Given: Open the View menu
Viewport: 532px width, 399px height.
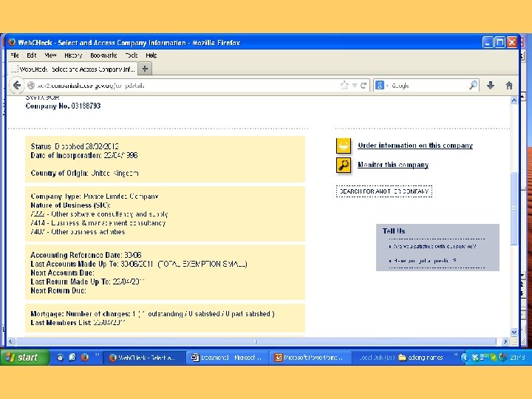Looking at the screenshot, I should pyautogui.click(x=50, y=55).
